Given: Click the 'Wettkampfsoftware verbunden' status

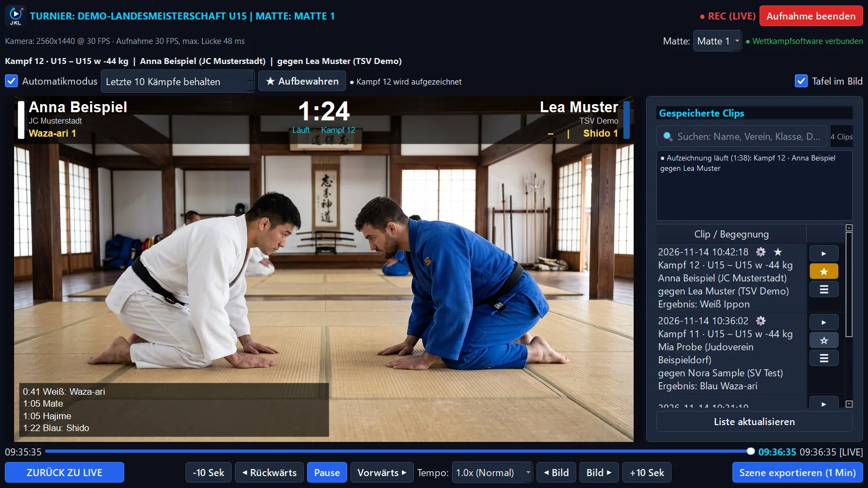Looking at the screenshot, I should pyautogui.click(x=804, y=41).
